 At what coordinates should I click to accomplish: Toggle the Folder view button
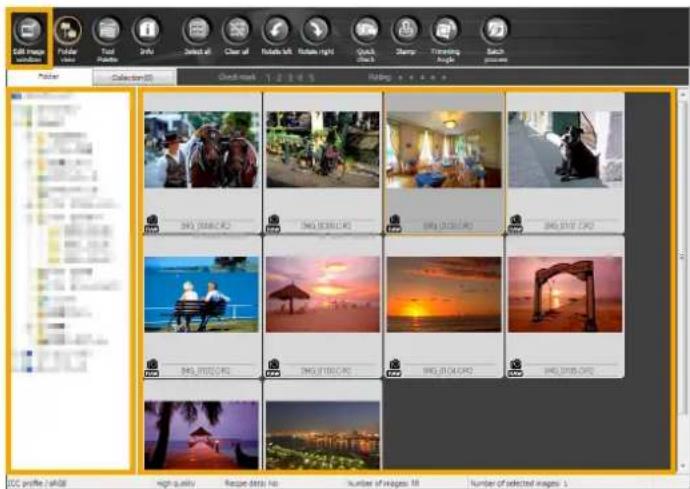(68, 38)
